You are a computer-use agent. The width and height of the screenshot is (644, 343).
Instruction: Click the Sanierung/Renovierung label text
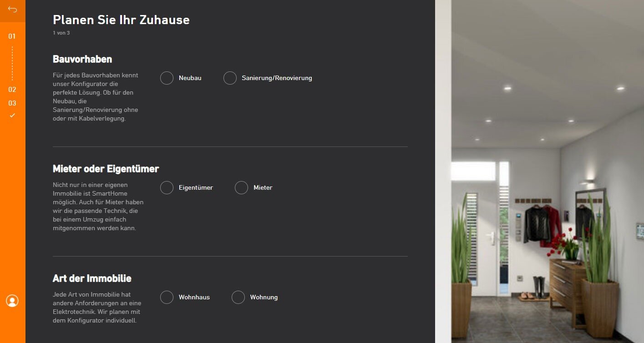tap(277, 78)
